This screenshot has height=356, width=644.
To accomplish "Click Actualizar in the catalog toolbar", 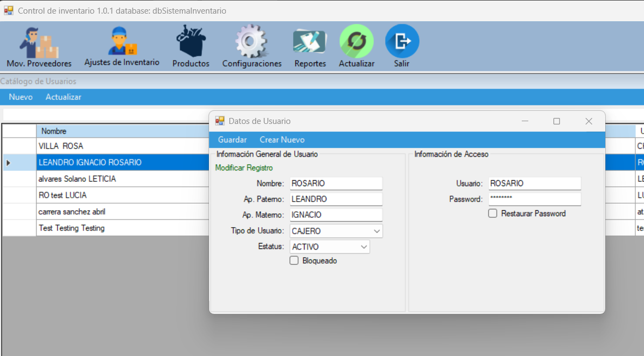I will click(x=63, y=97).
